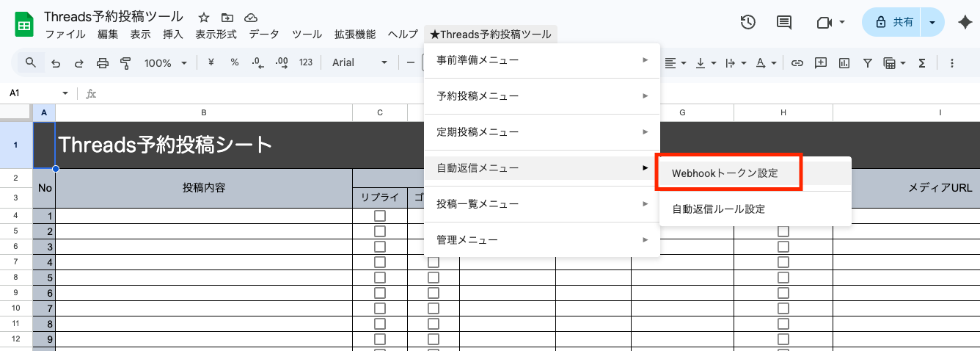Open the 共有 share options arrow
Image resolution: width=980 pixels, height=351 pixels.
click(932, 23)
